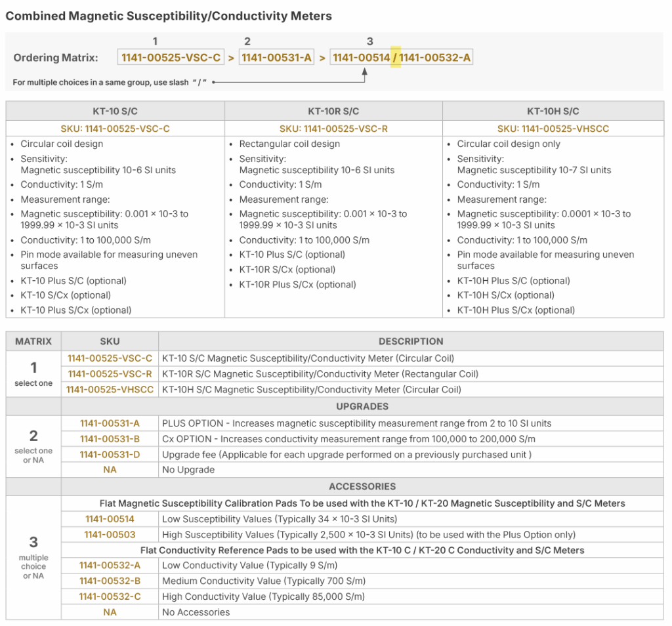Click 'Magnetic susceptibility 10-7 SI units' text

(534, 170)
